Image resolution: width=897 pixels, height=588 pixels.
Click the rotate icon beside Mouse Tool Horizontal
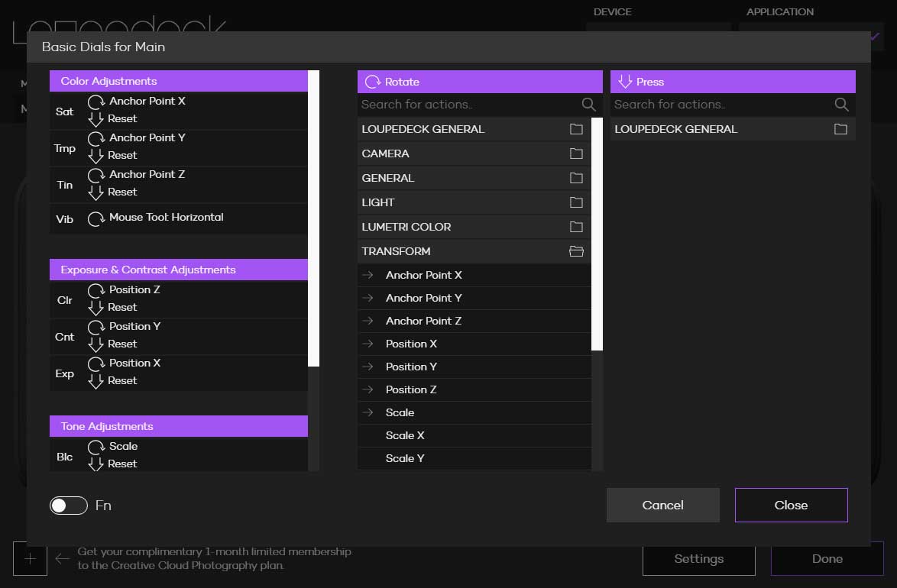[96, 218]
